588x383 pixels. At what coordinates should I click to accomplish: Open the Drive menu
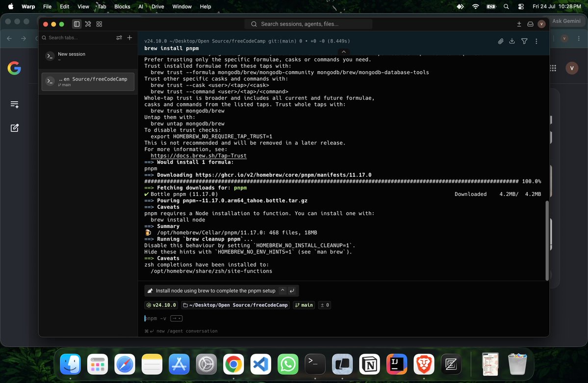coord(158,6)
